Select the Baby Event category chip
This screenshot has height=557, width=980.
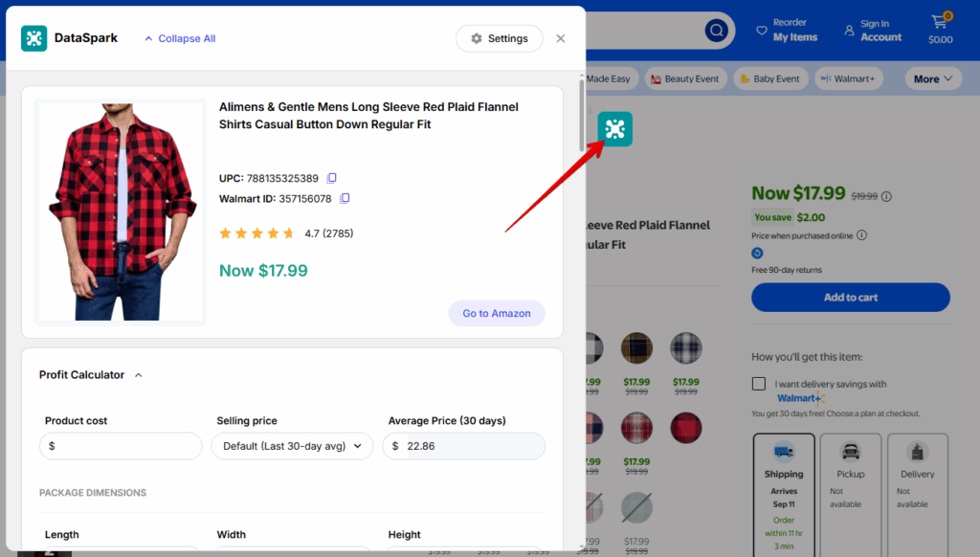(x=770, y=78)
